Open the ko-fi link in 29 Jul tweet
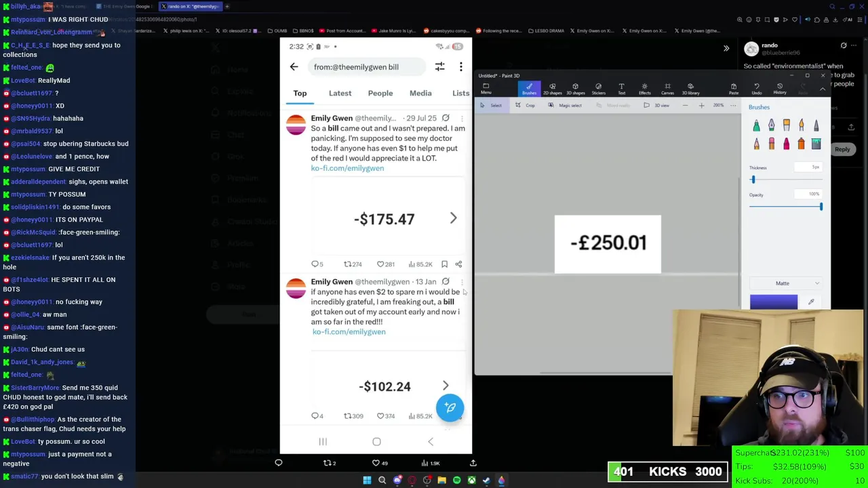Screen dimensions: 868x488 (x=347, y=168)
